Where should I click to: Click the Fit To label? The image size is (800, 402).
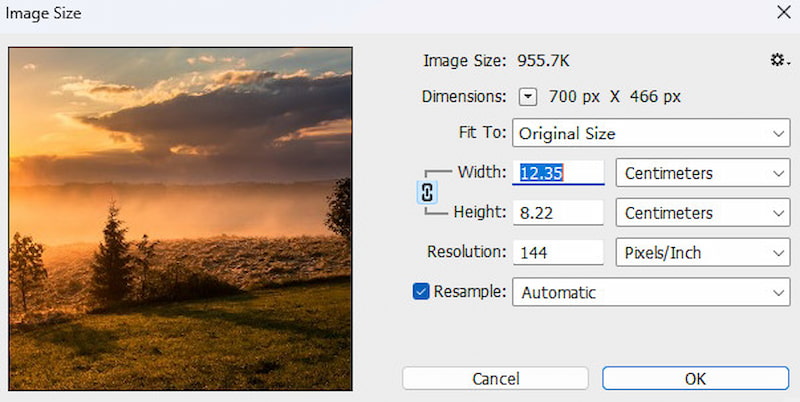tap(483, 132)
